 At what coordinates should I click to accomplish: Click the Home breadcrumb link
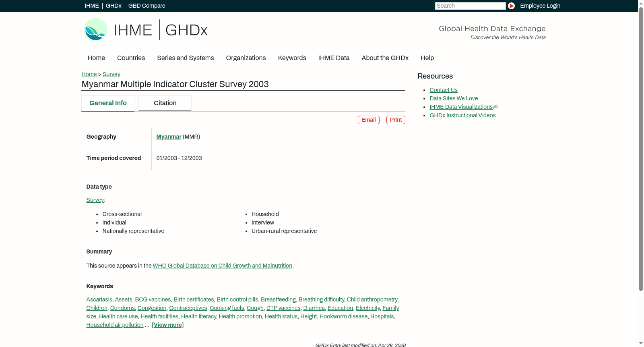(89, 74)
